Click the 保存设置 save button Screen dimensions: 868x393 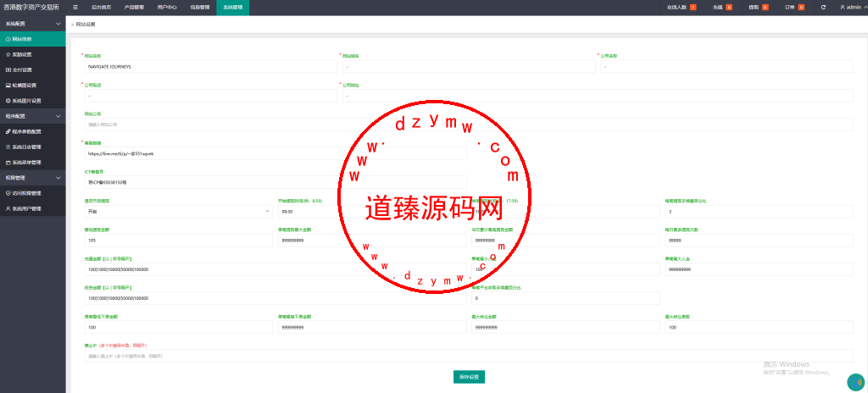coord(469,377)
